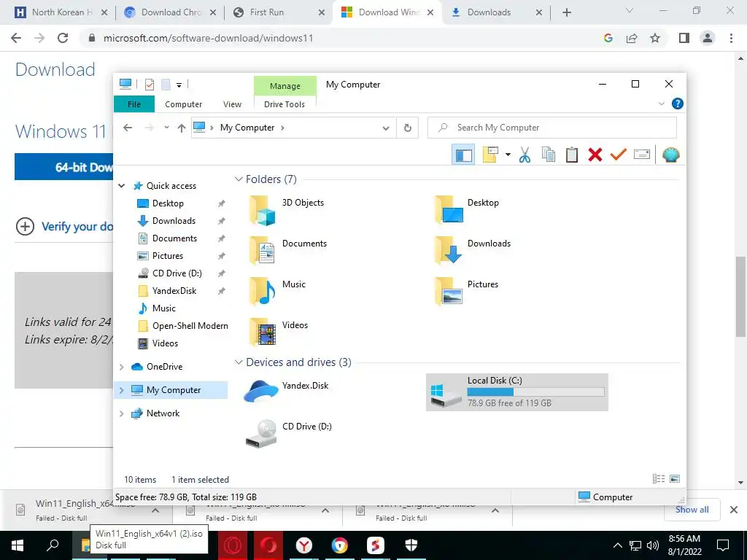
Task: Open Chrome three-dot menu
Action: [x=731, y=38]
